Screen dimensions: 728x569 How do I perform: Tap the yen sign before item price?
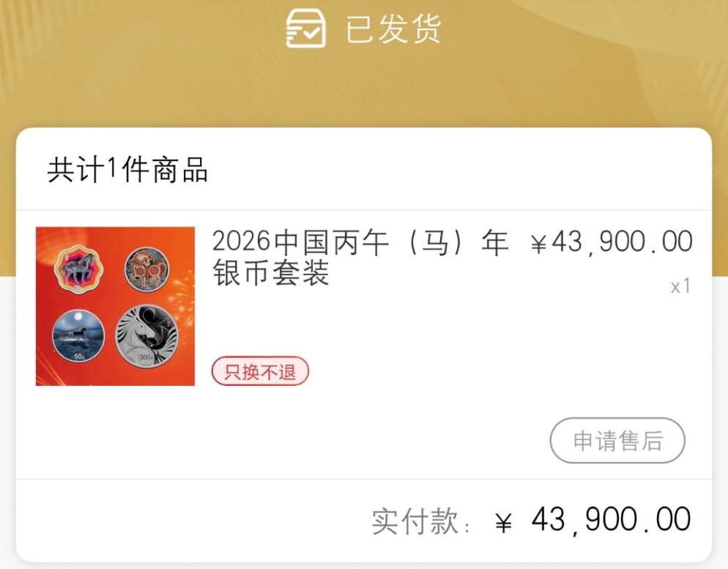538,242
